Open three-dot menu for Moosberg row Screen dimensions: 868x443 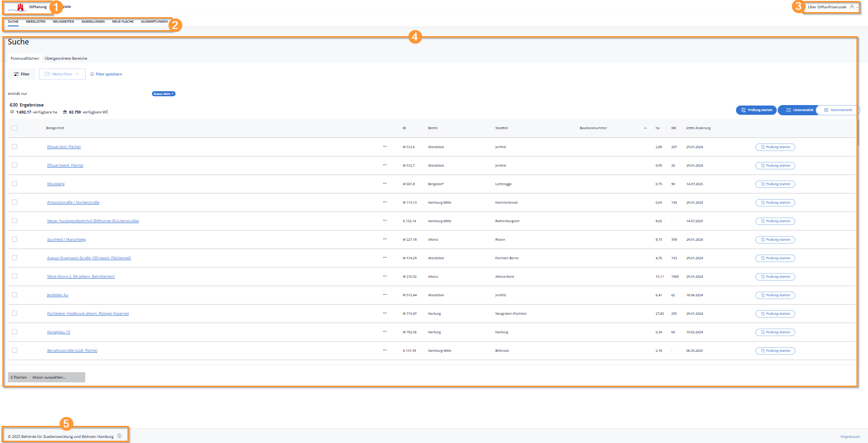384,184
